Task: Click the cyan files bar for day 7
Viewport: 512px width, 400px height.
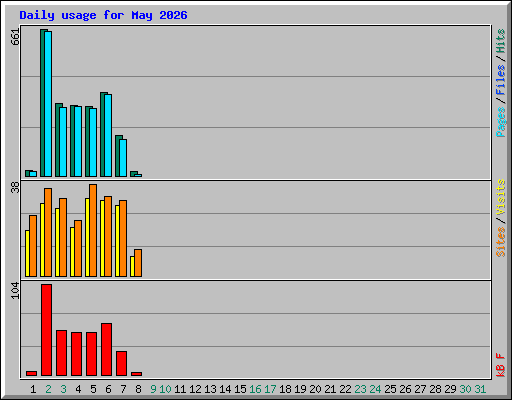Action: pos(123,158)
